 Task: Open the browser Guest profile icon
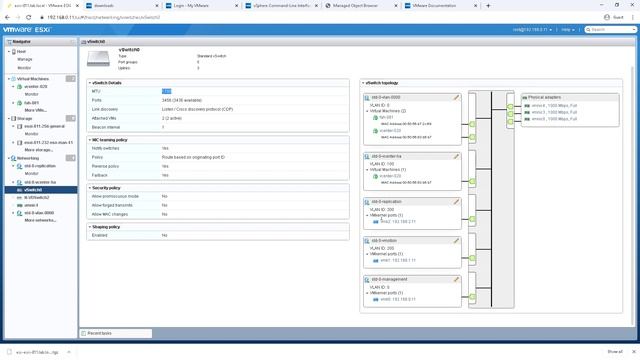607,18
